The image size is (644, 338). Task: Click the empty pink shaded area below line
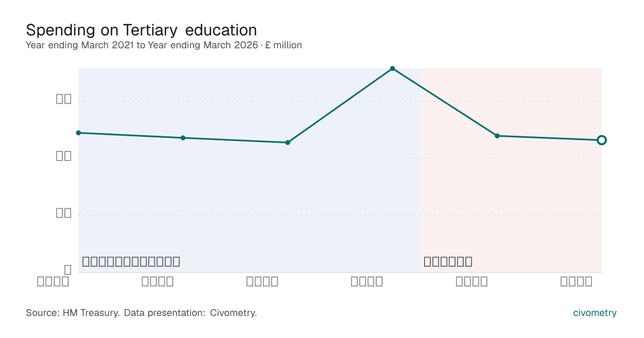coord(510,204)
